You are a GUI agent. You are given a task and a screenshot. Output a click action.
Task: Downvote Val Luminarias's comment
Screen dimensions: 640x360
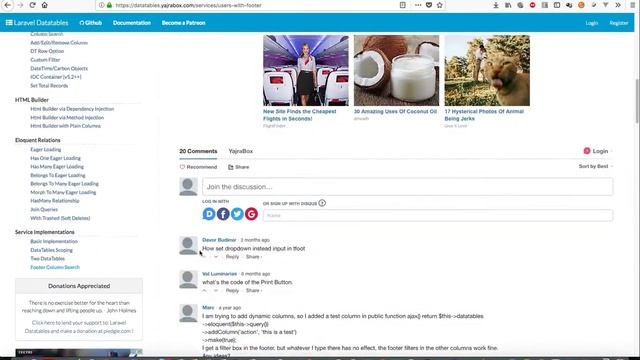pyautogui.click(x=216, y=291)
